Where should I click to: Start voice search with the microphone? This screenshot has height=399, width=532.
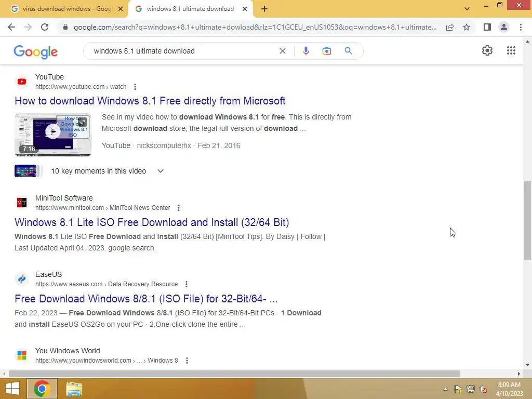coord(305,51)
